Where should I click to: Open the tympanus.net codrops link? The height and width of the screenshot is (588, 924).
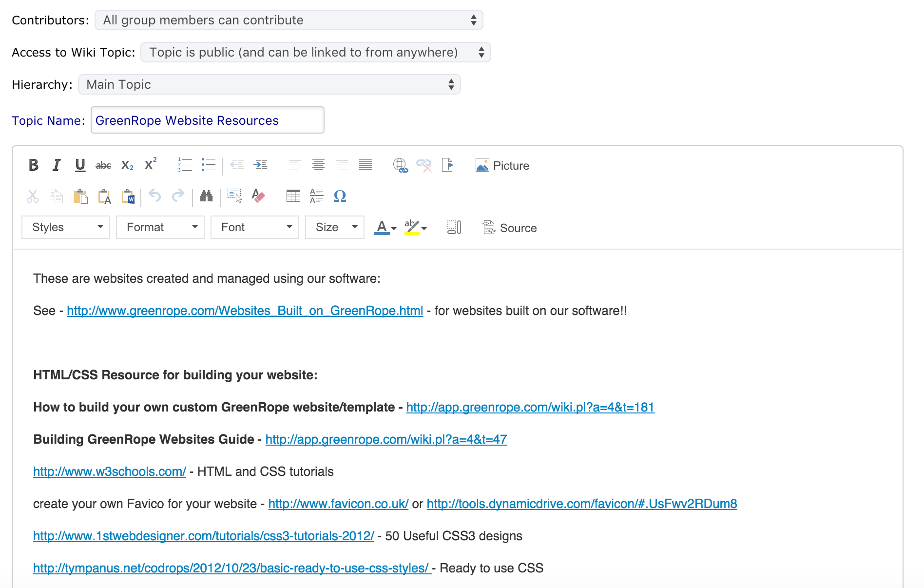pos(232,568)
